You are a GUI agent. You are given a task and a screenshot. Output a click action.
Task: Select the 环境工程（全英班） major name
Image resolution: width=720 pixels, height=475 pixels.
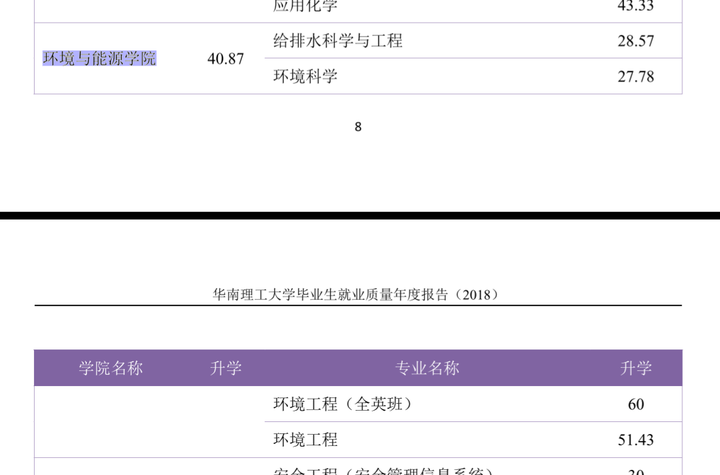coord(342,404)
